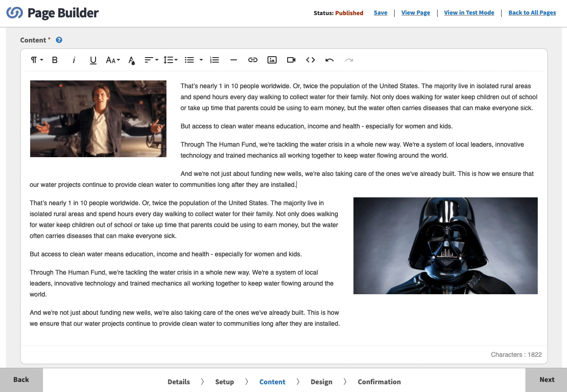The image size is (567, 392).
Task: Open the font size dropdown
Action: click(x=113, y=60)
